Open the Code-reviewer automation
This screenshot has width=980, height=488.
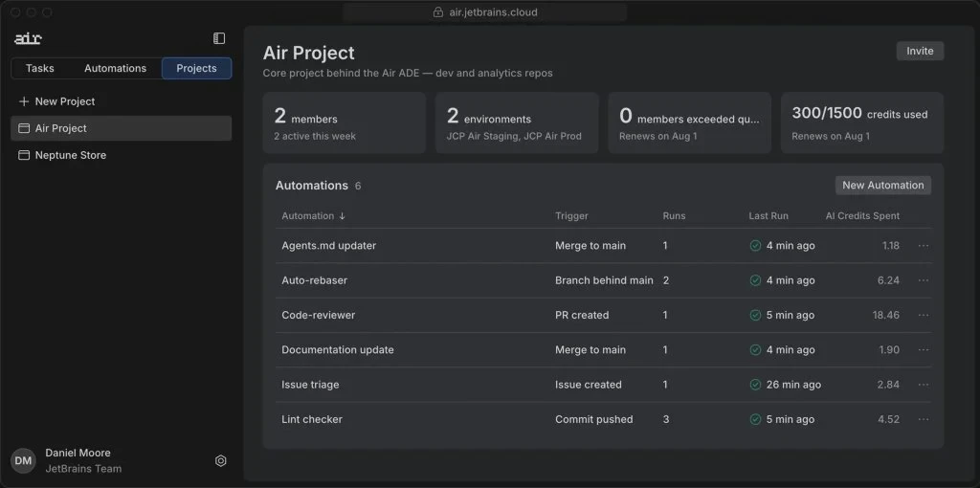[x=318, y=315]
